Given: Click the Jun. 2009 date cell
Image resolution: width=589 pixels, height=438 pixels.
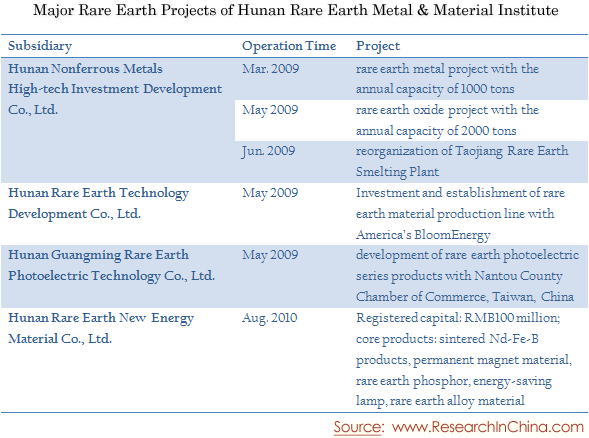Looking at the screenshot, I should tap(269, 151).
